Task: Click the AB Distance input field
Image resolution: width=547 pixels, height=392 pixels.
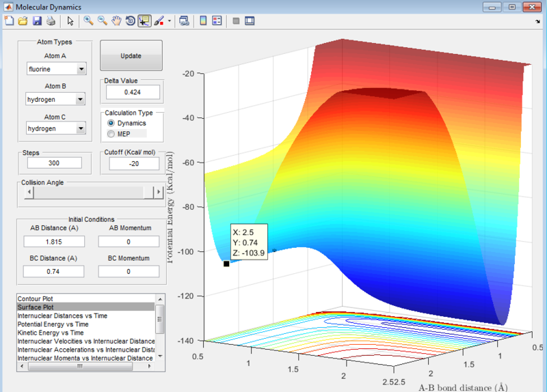Action: pyautogui.click(x=54, y=241)
